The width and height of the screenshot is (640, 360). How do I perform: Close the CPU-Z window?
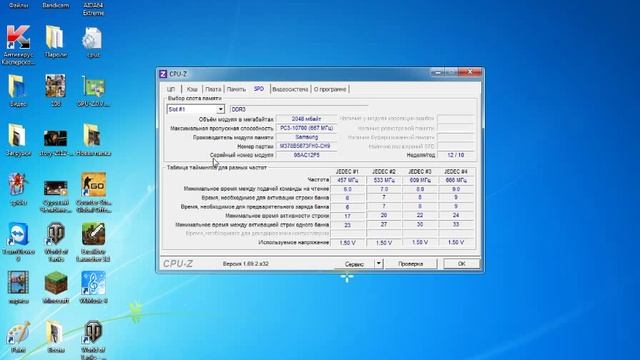(470, 72)
